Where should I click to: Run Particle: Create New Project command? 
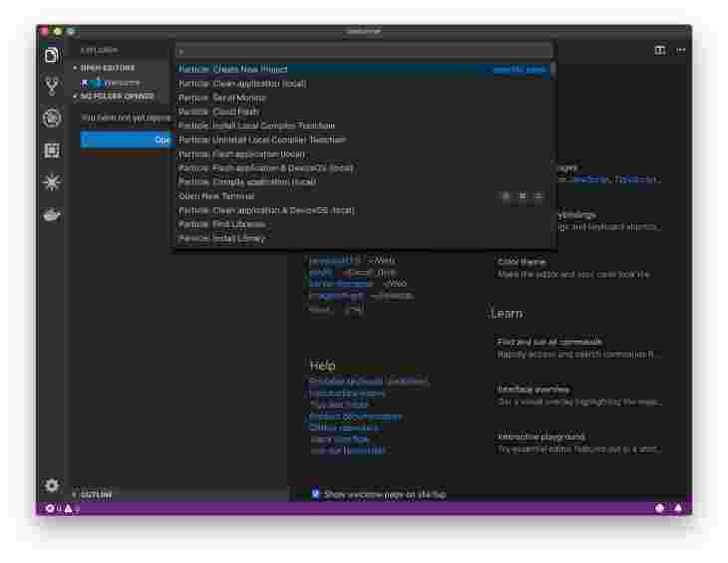tap(365, 69)
